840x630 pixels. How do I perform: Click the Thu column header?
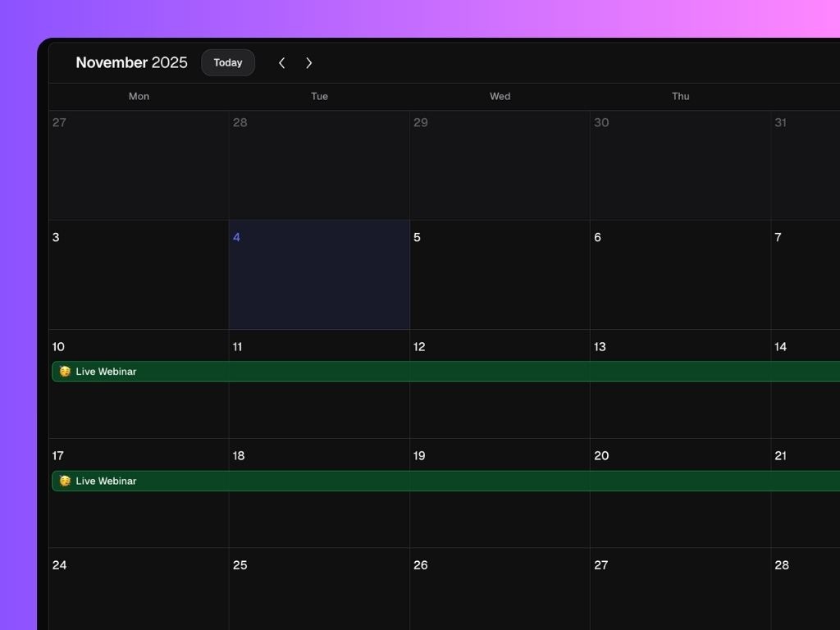tap(680, 97)
